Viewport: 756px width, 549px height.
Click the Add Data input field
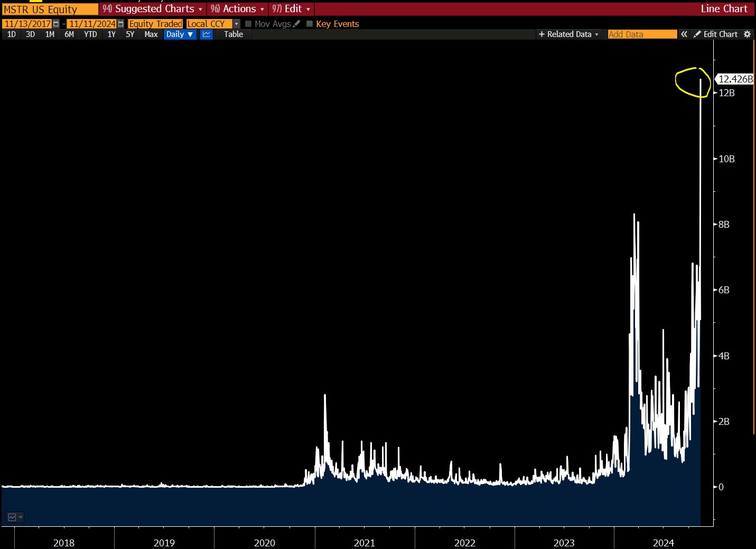(642, 34)
